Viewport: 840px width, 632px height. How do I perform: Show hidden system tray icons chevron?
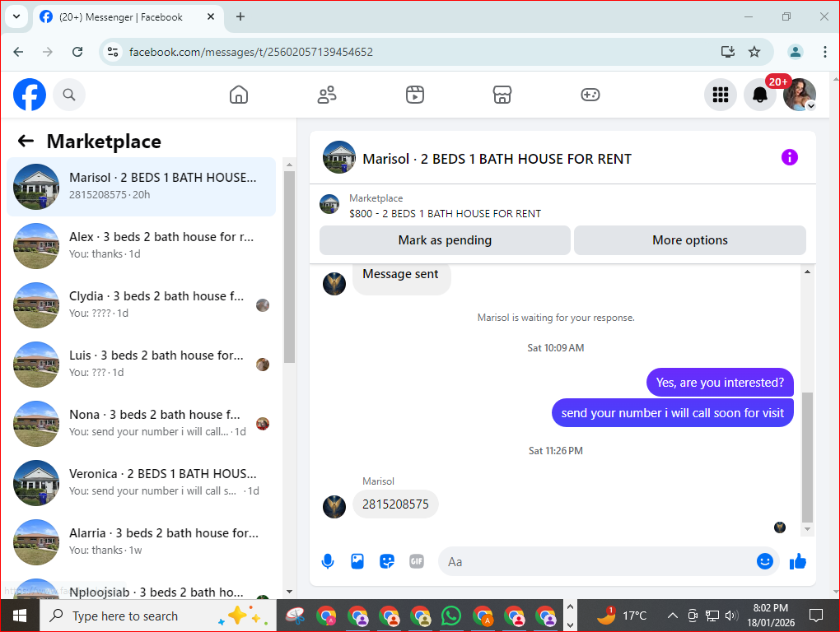[x=672, y=616]
